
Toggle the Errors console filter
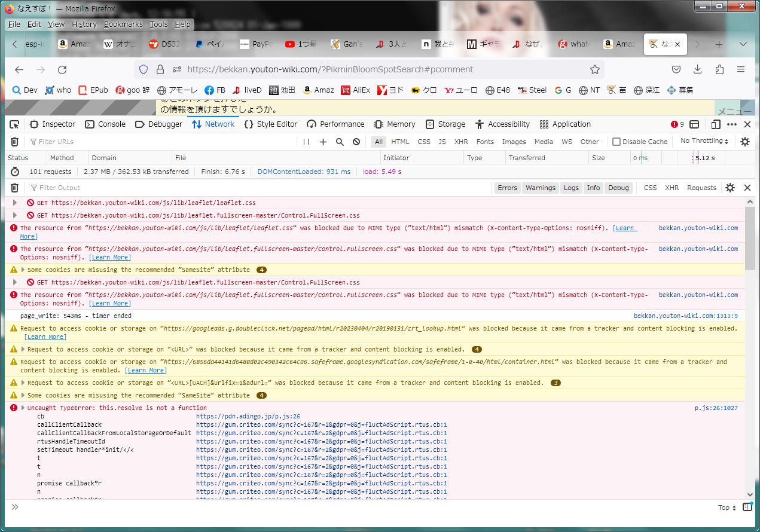507,188
